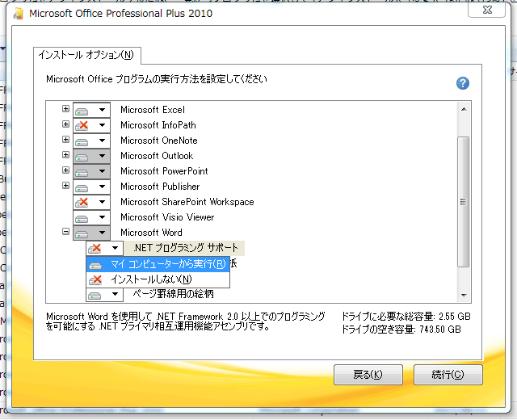Click the ドライブの空き容量: 743.50 GB text
The height and width of the screenshot is (420, 517).
pyautogui.click(x=401, y=330)
